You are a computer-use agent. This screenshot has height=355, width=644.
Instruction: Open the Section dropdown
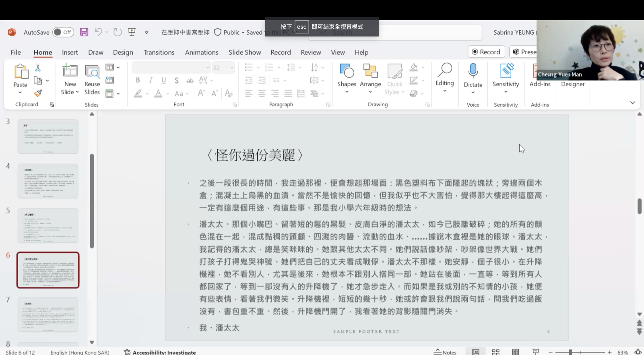[113, 93]
